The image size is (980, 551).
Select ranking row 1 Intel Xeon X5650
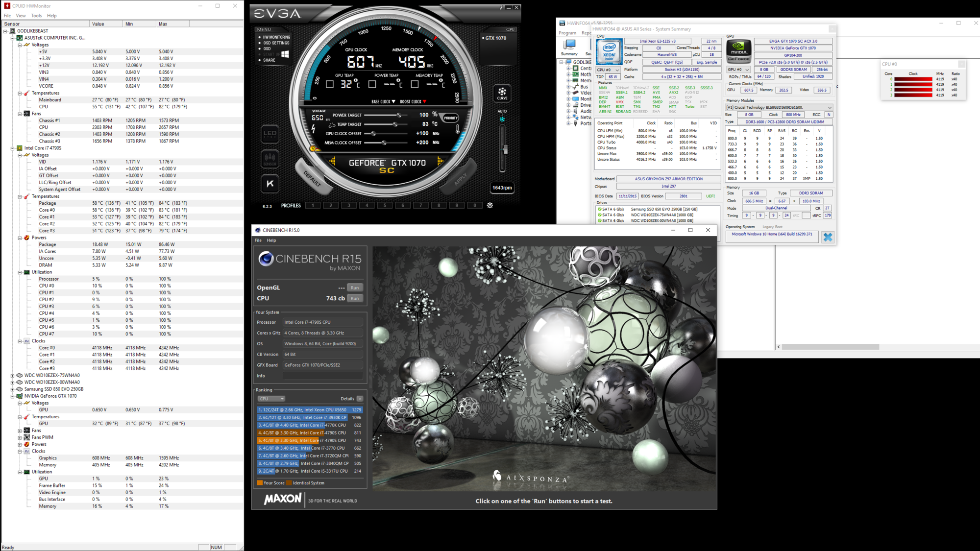point(310,410)
